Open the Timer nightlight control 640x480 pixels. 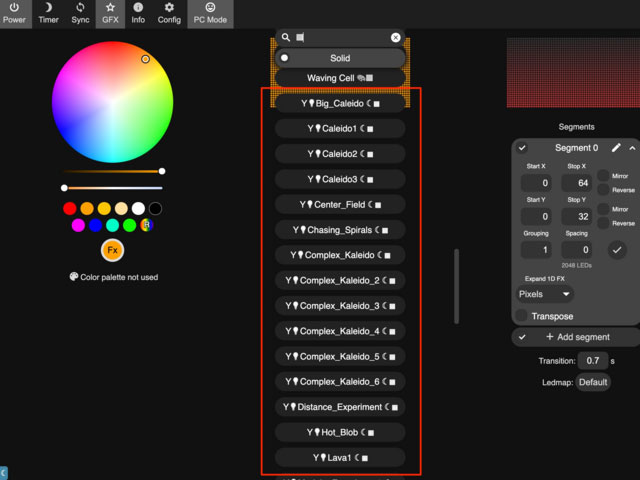(48, 13)
